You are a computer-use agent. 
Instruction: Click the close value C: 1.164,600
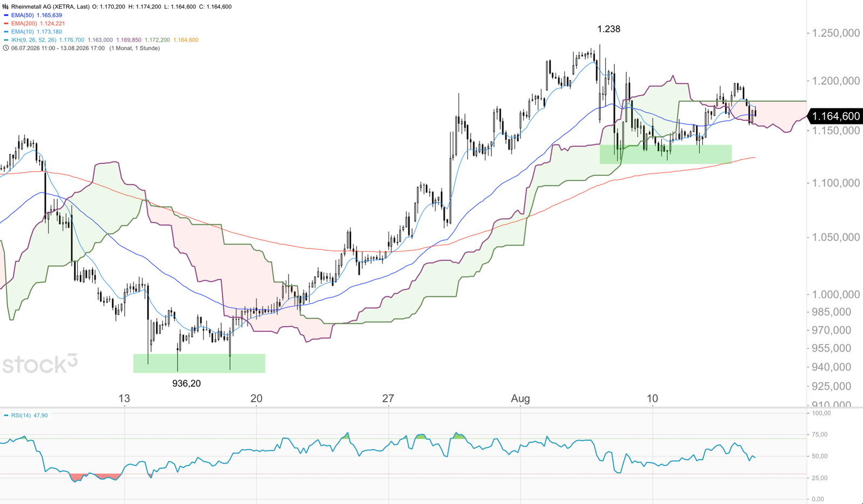[x=215, y=6]
